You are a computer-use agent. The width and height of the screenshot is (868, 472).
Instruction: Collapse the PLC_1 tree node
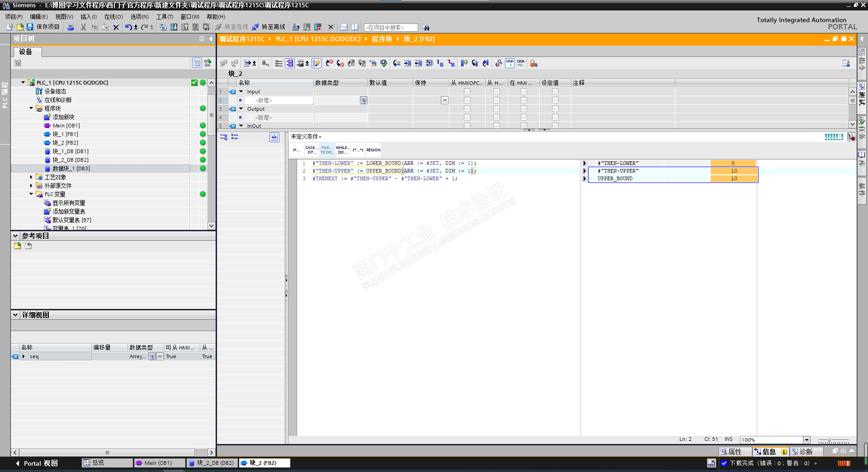pyautogui.click(x=23, y=83)
